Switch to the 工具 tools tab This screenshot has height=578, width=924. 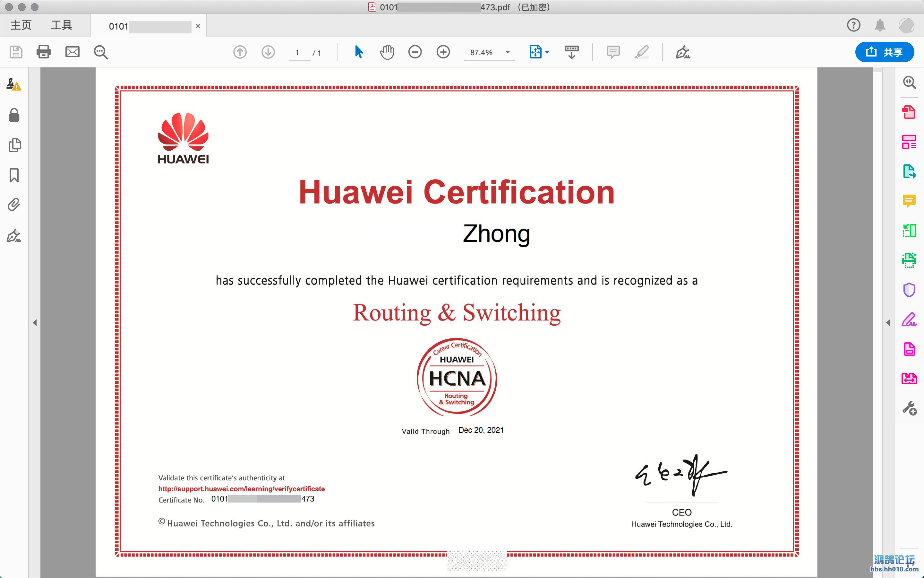62,25
